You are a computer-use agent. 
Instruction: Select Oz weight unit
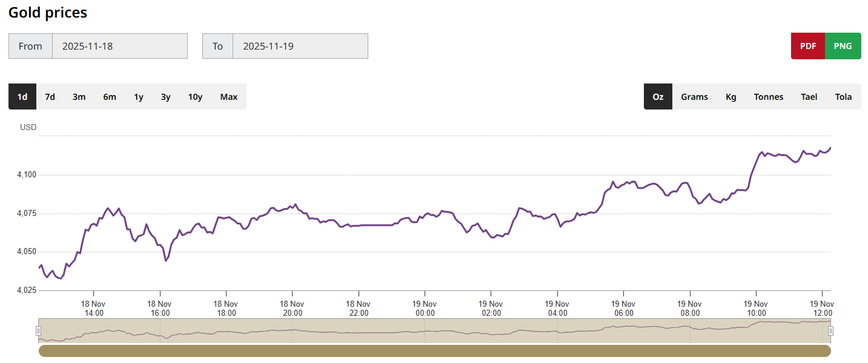click(658, 97)
